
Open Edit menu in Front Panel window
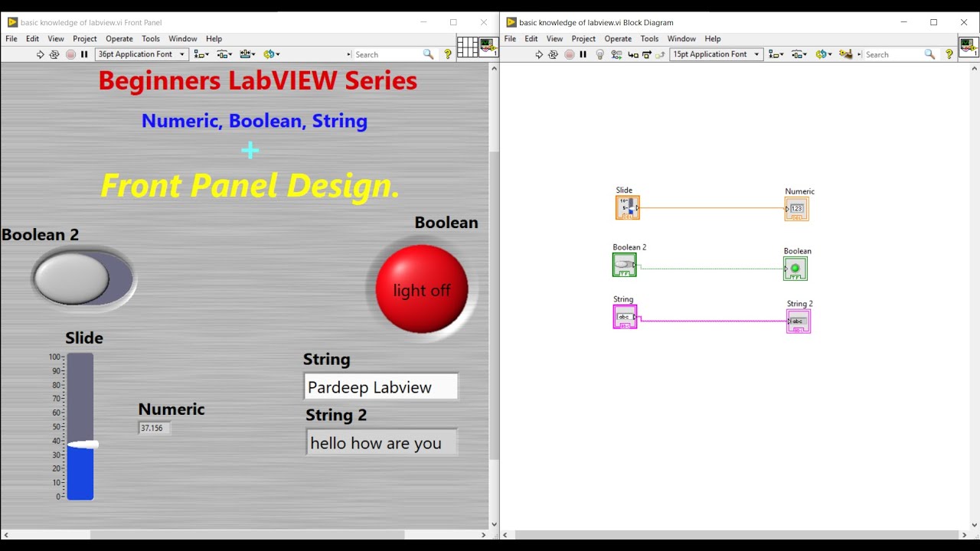coord(32,38)
